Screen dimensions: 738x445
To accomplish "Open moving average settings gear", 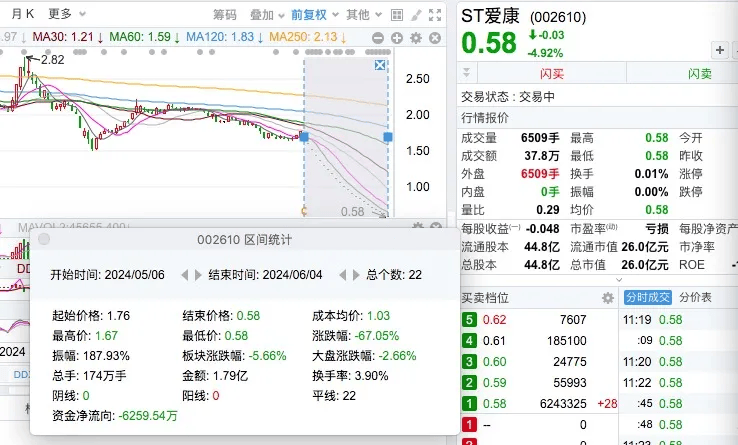I will pos(416,38).
